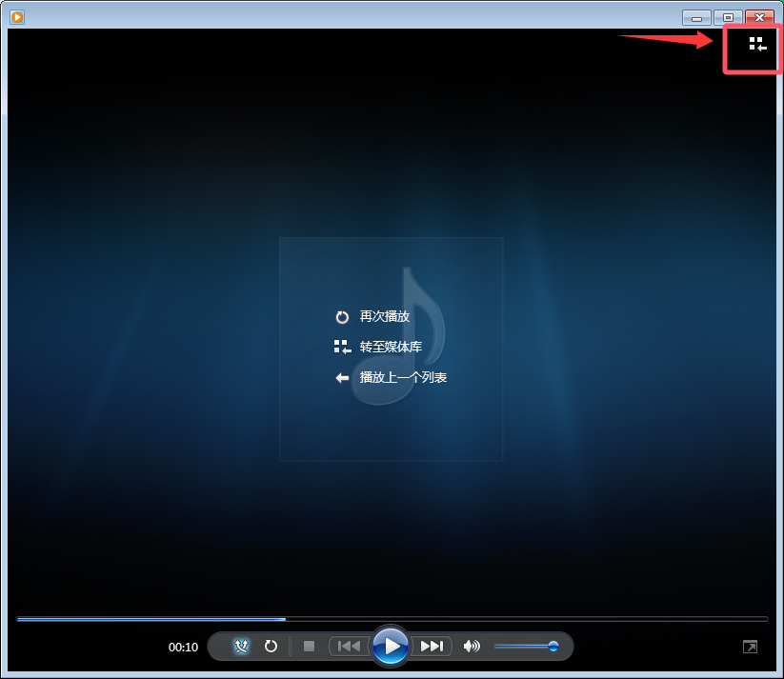Mute the volume speaker icon

(x=471, y=647)
